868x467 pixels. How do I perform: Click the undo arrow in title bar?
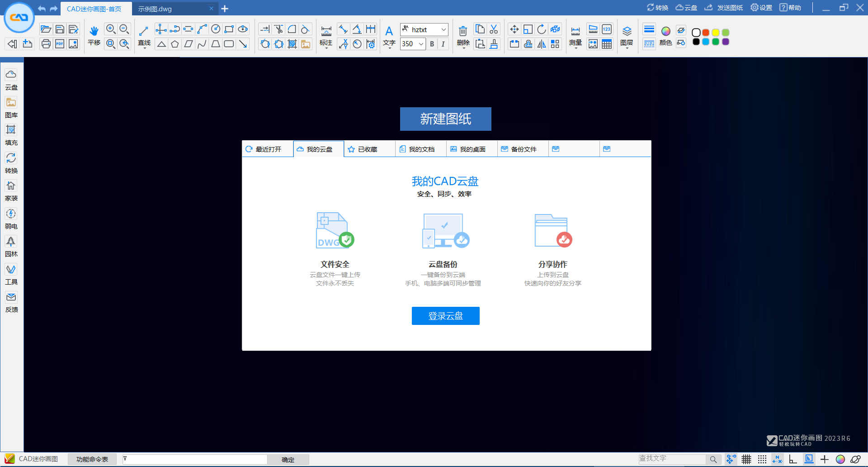click(42, 9)
